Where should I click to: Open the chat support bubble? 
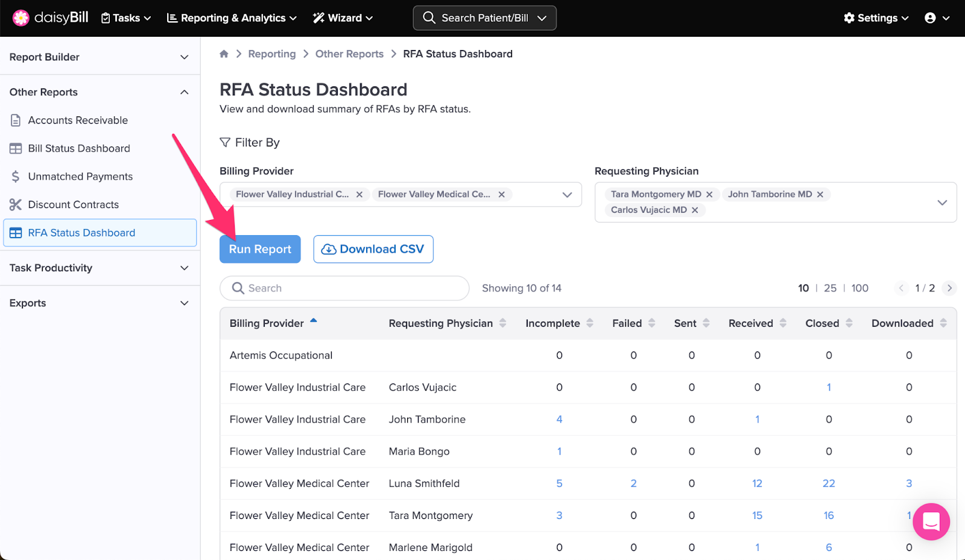point(931,521)
